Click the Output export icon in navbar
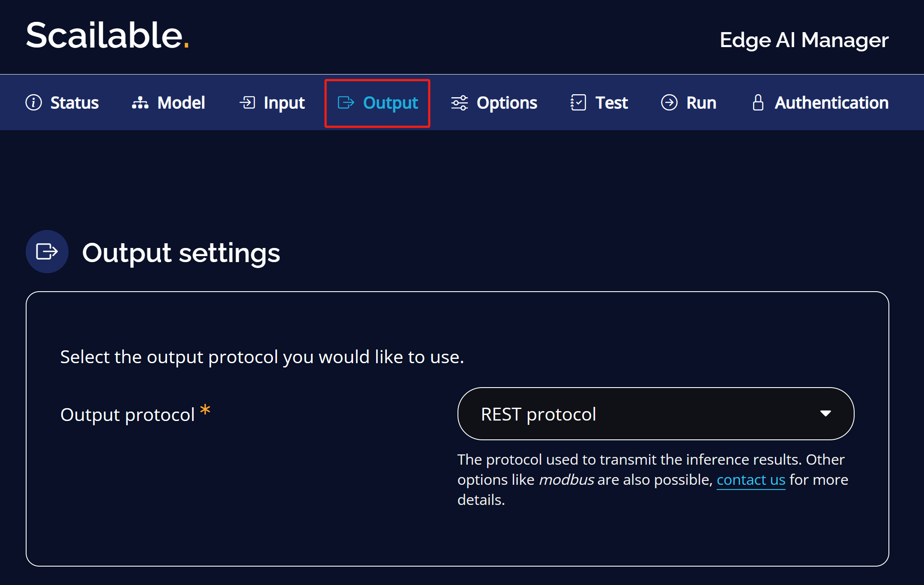The image size is (924, 585). (346, 103)
